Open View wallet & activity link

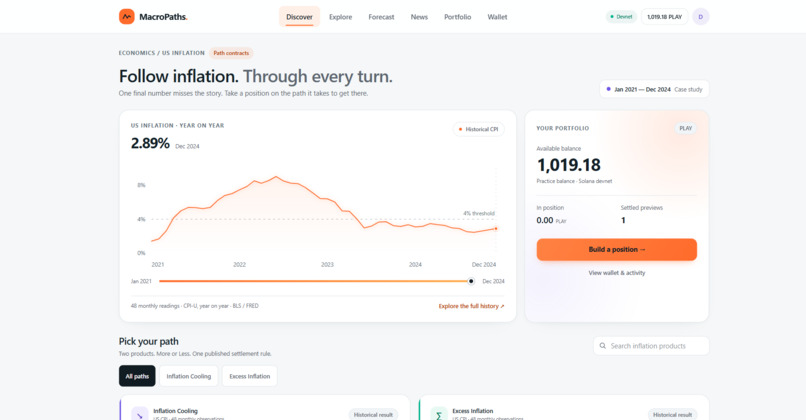616,273
